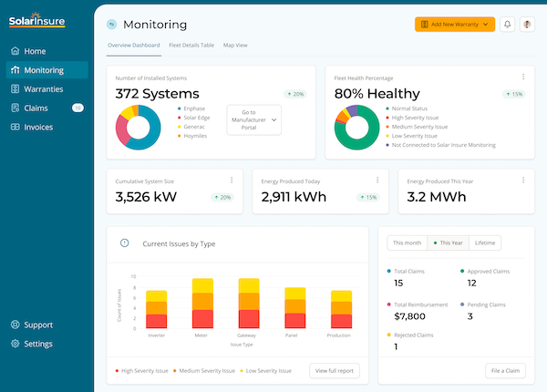Open Support from the sidebar
The image size is (547, 392).
click(15, 325)
